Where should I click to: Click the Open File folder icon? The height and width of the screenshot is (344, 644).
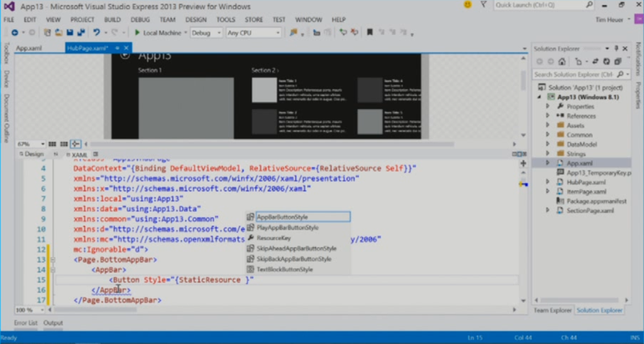[58, 33]
